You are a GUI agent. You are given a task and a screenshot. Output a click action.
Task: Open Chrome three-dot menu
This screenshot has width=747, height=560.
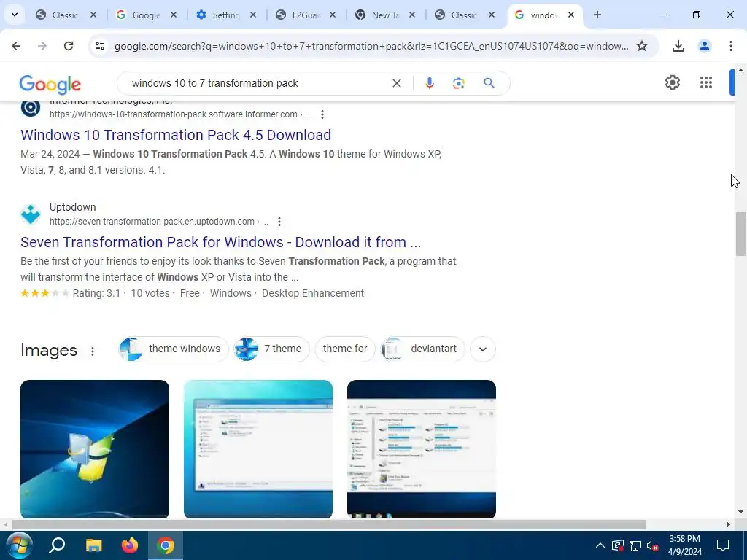pyautogui.click(x=730, y=46)
